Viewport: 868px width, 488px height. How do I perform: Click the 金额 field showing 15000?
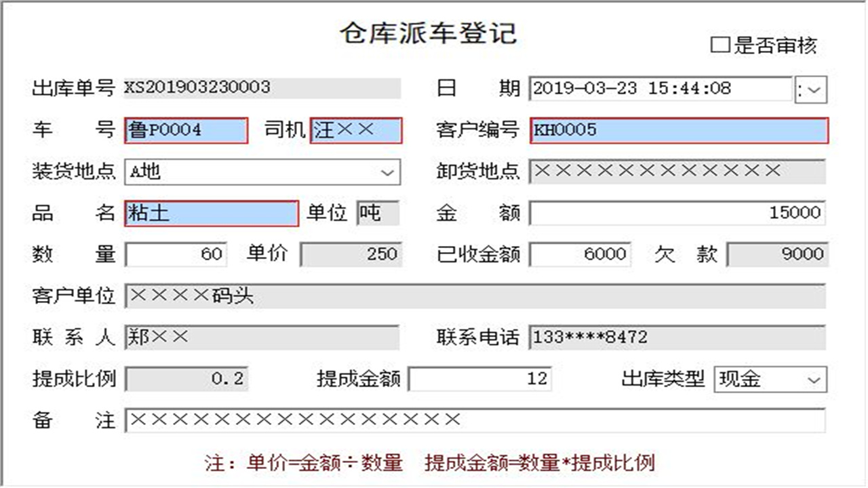678,214
